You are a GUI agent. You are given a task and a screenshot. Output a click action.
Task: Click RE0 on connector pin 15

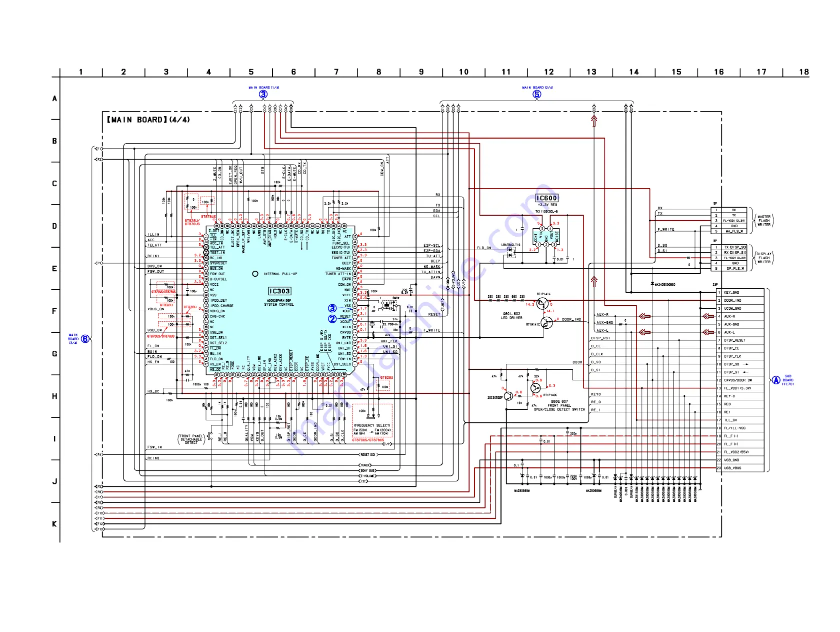pyautogui.click(x=727, y=404)
